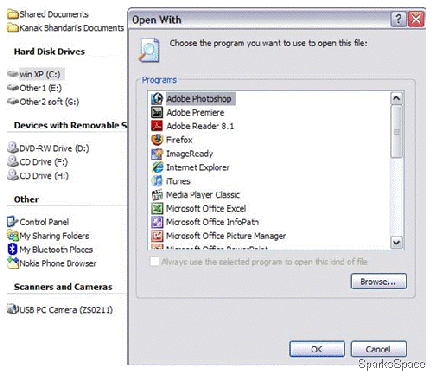Click the "Other1 (E:)" label

coord(41,88)
